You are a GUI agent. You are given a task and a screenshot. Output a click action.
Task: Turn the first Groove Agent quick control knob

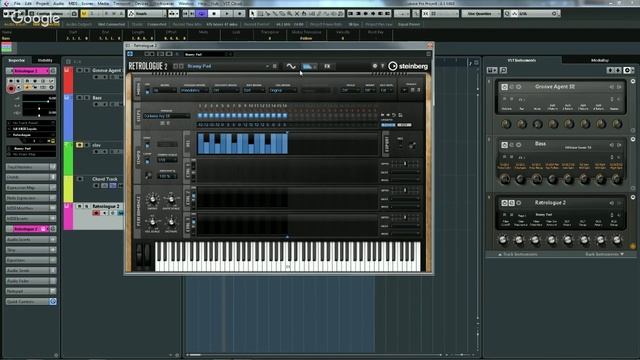point(506,124)
